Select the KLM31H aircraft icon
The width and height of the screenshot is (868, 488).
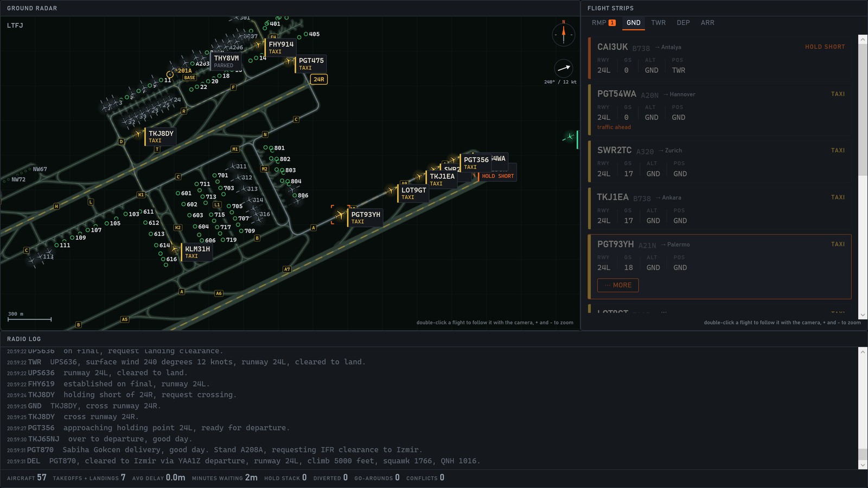pyautogui.click(x=175, y=249)
